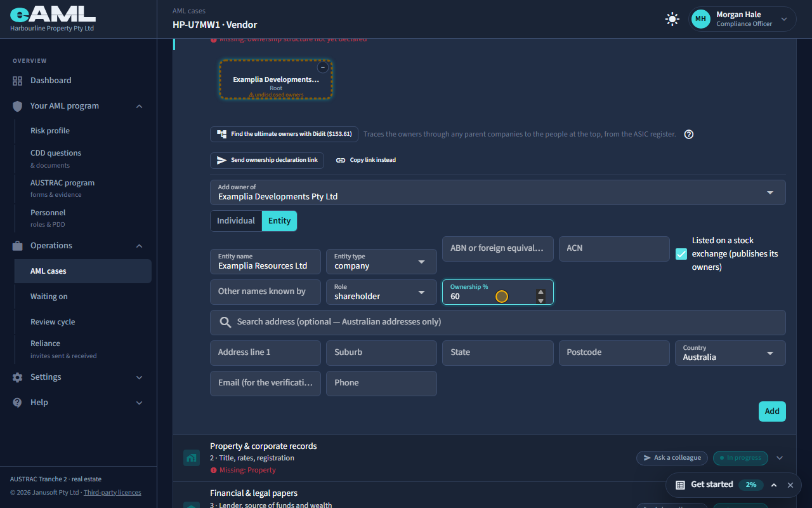
Task: Click the Your AML program shield icon
Action: click(17, 106)
